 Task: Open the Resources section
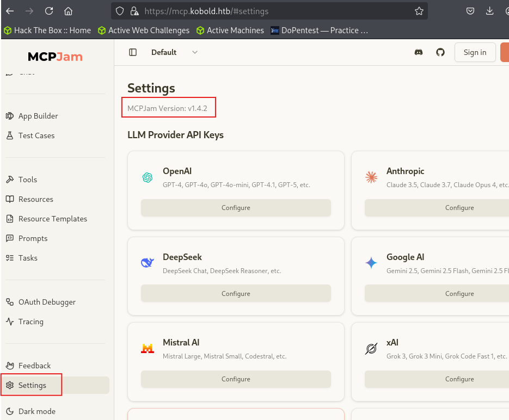[29, 199]
